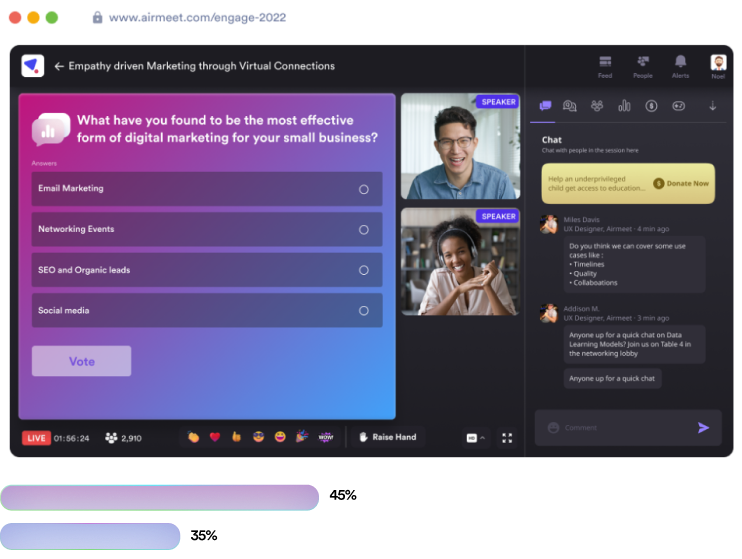Enter fullscreen with the expand icon

point(507,438)
